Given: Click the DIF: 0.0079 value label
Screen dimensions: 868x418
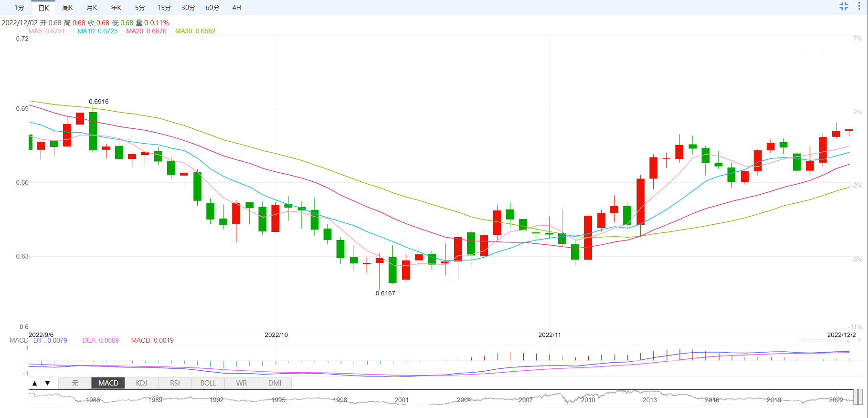Looking at the screenshot, I should pos(50,340).
